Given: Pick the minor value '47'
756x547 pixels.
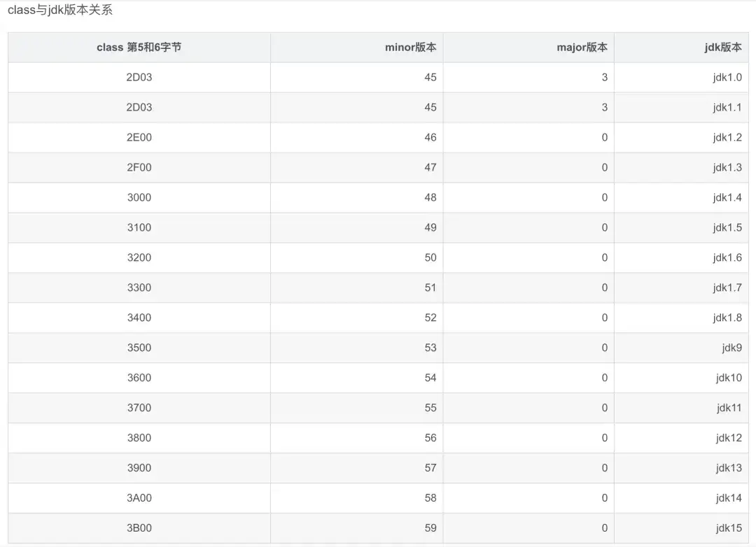Looking at the screenshot, I should [x=430, y=167].
